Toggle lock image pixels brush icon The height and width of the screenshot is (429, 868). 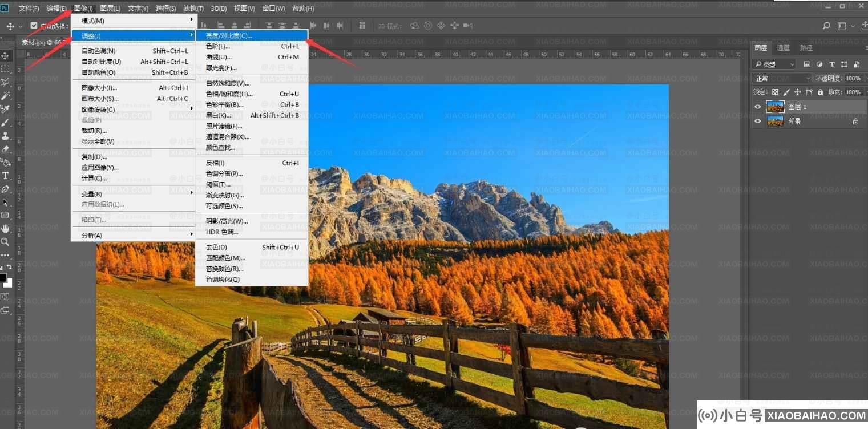pos(786,92)
